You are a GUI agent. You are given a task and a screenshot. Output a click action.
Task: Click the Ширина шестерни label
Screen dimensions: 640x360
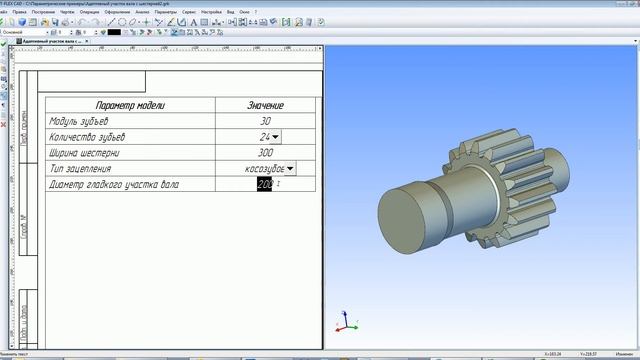84,153
